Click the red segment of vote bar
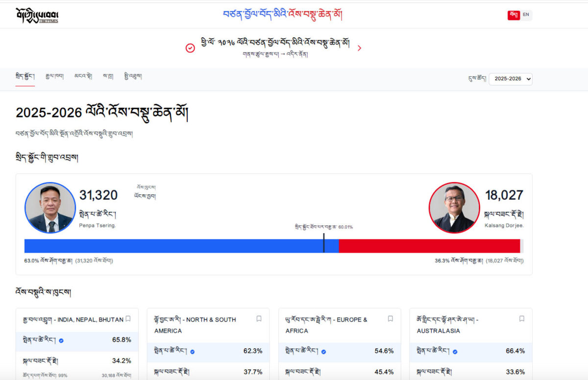The width and height of the screenshot is (588, 380). point(429,246)
